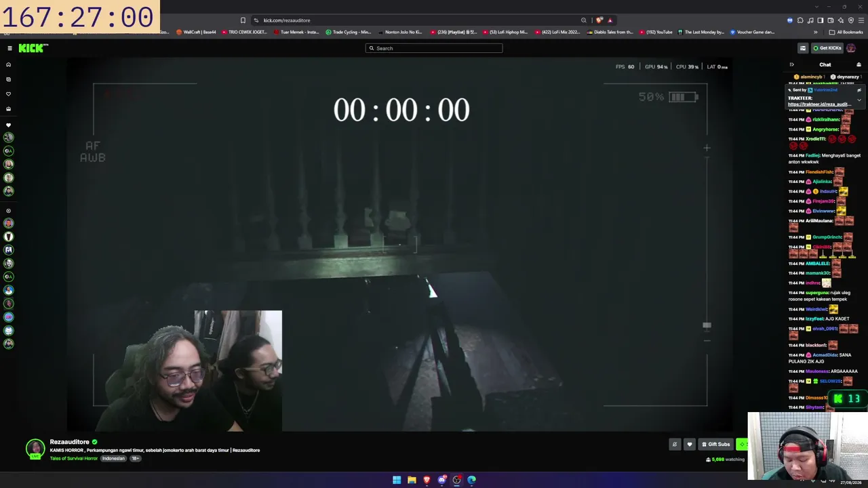Open the media control music icon
868x488 pixels.
coord(810,20)
